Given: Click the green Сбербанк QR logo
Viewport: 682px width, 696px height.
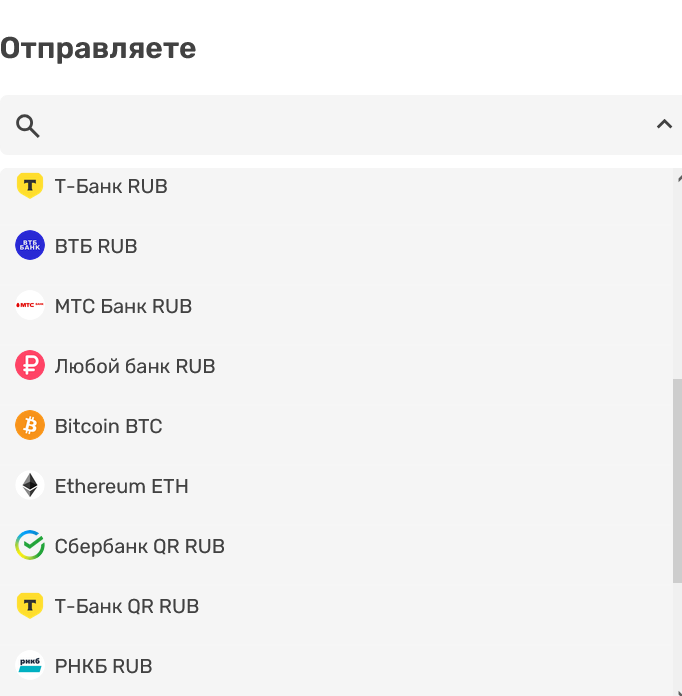Looking at the screenshot, I should [30, 545].
